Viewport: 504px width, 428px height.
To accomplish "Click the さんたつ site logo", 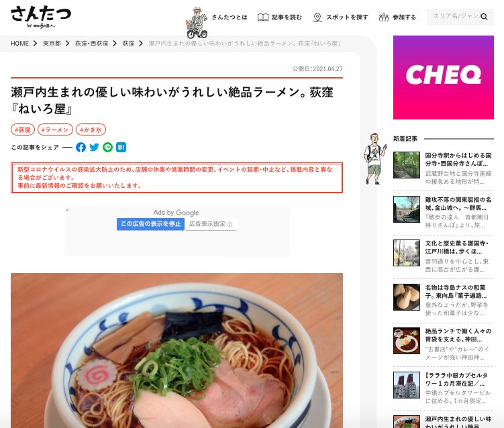I will (41, 16).
